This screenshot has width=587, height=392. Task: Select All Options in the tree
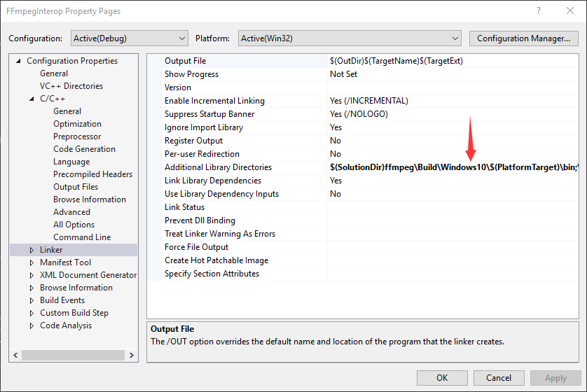click(74, 225)
